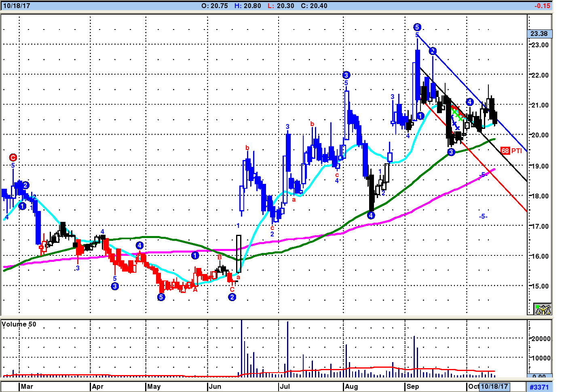Click the #3371 label at the bottom right

click(539, 387)
